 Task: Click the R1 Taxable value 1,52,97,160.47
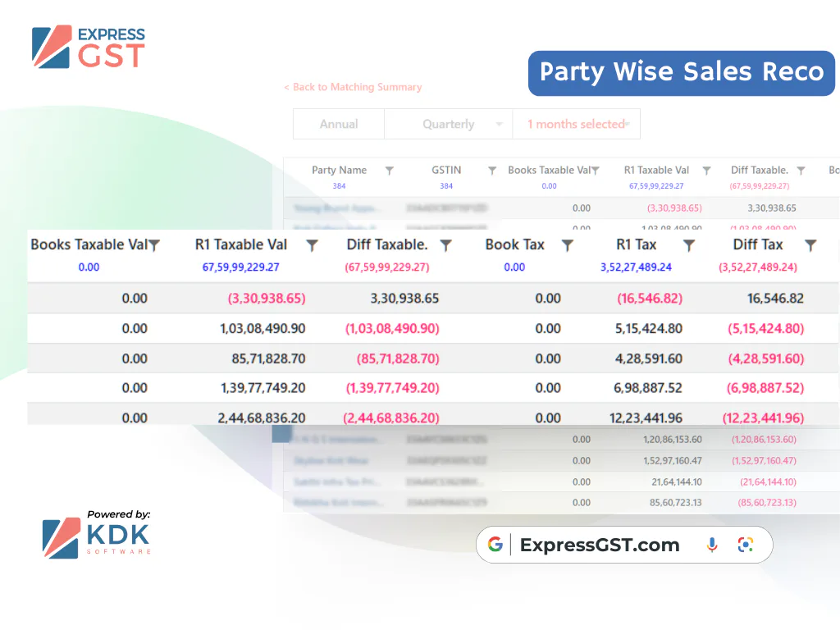point(673,461)
